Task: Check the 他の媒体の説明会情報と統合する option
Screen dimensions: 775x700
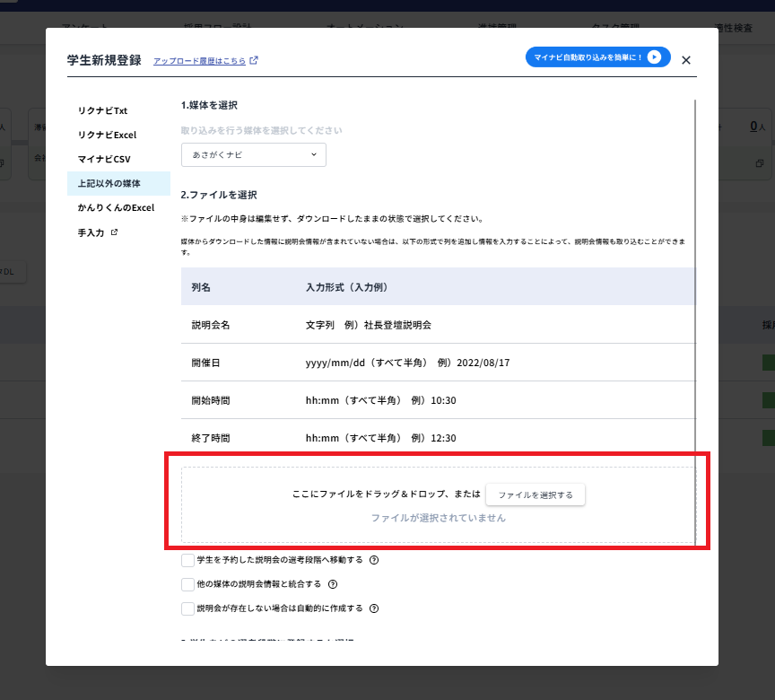Action: (x=189, y=583)
